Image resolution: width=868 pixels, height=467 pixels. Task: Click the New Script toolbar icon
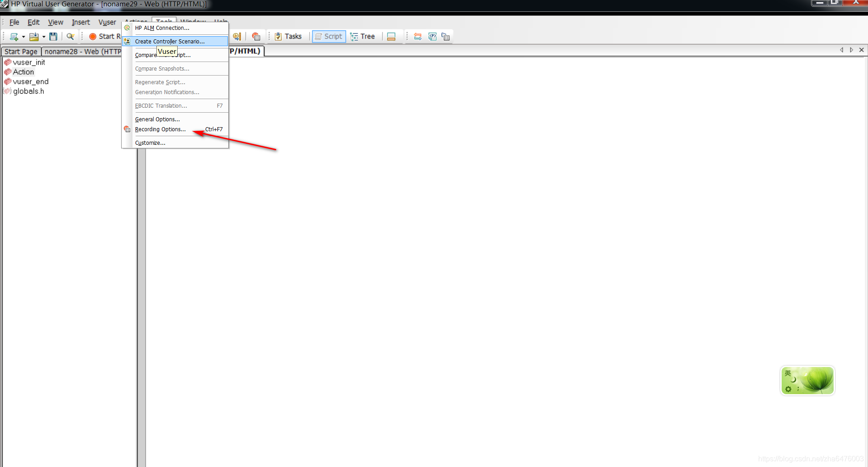[14, 37]
